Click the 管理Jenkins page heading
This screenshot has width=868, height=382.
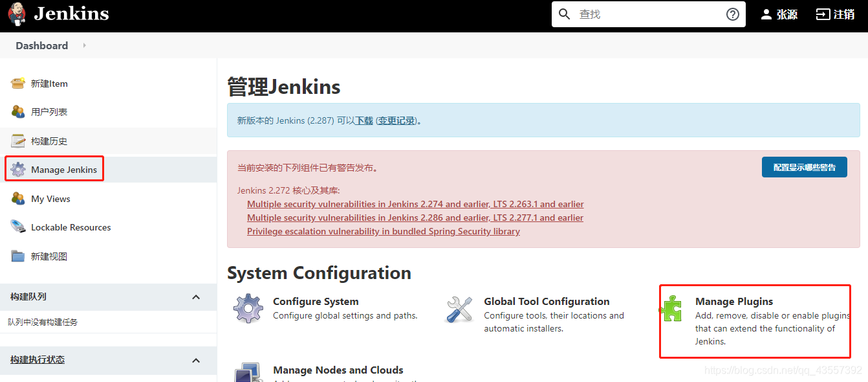pos(284,87)
